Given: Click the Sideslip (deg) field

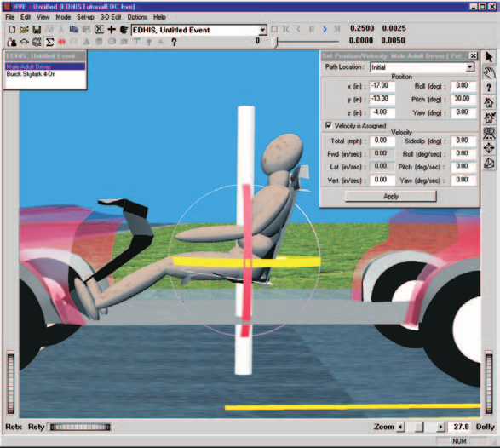Looking at the screenshot, I should click(x=463, y=141).
